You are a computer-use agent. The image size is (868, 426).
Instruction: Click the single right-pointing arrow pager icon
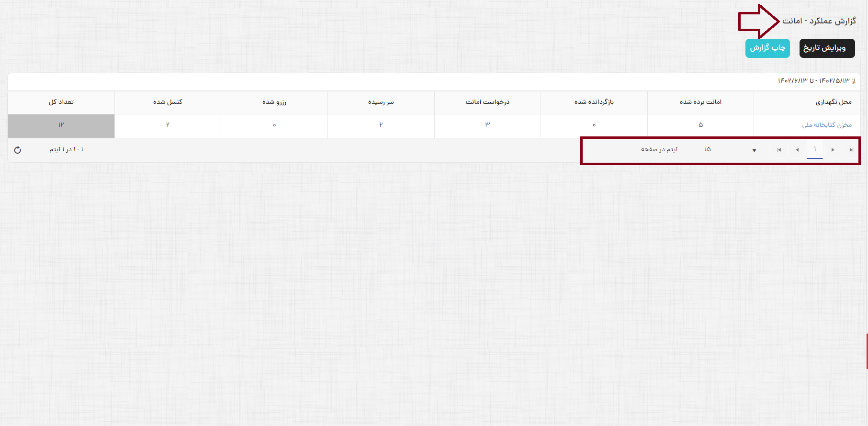pos(833,150)
